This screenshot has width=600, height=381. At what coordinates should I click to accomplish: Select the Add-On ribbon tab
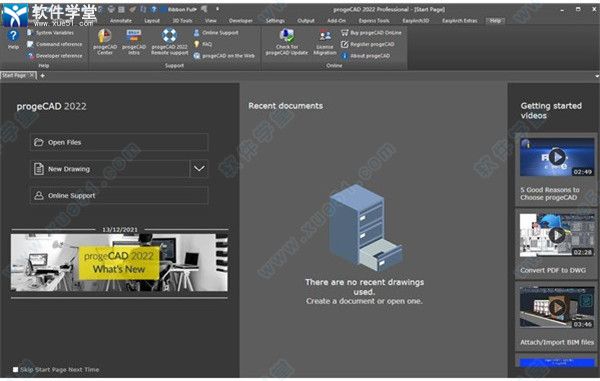pyautogui.click(x=336, y=21)
